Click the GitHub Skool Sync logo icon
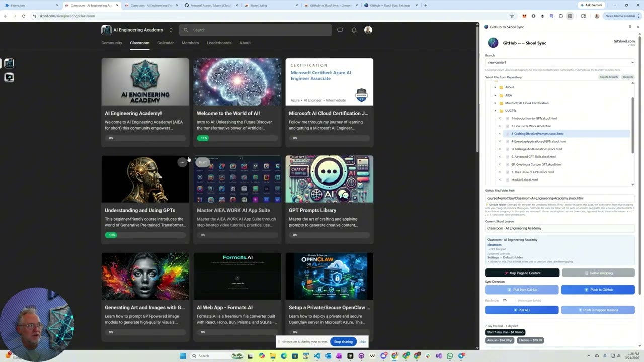 493,43
